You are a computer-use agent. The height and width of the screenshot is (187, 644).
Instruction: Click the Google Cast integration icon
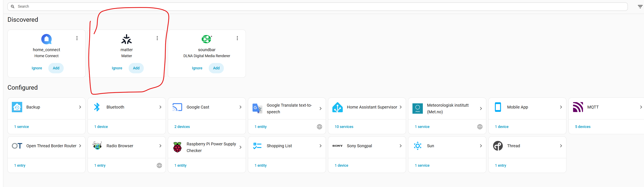coord(177,107)
